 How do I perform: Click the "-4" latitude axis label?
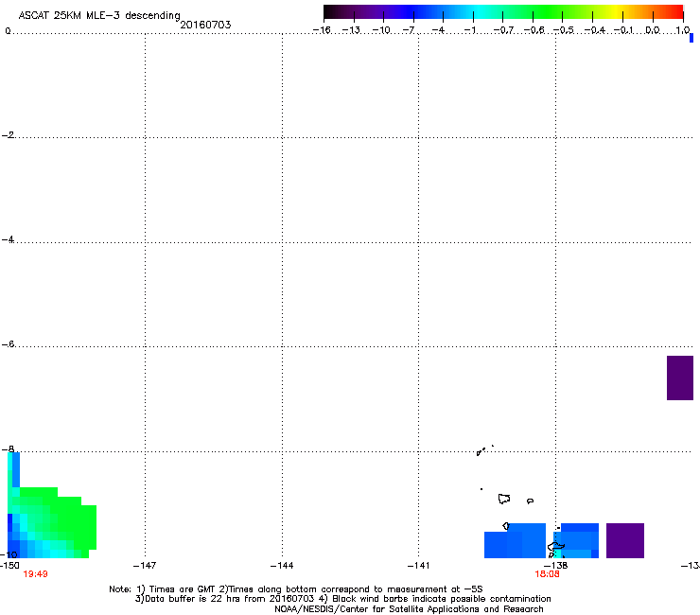point(8,239)
